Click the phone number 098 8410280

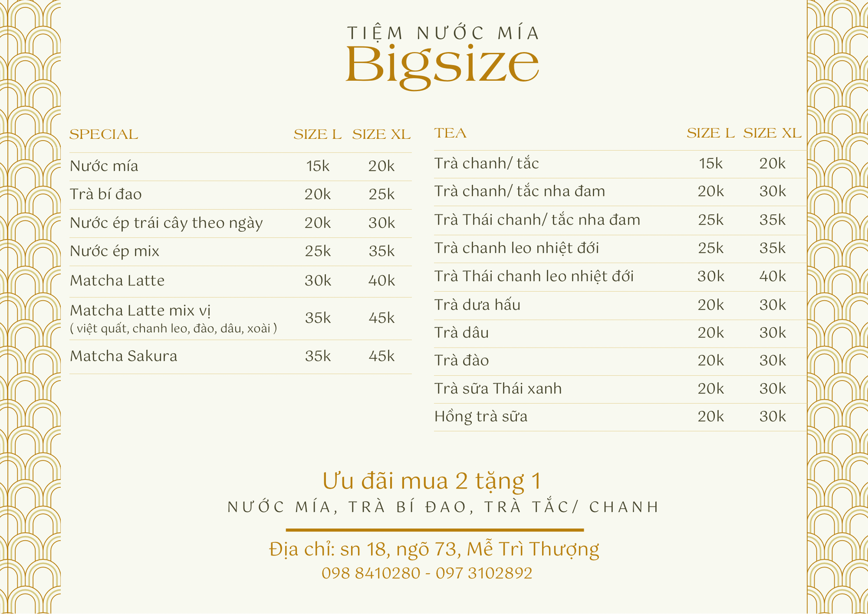[x=371, y=573]
